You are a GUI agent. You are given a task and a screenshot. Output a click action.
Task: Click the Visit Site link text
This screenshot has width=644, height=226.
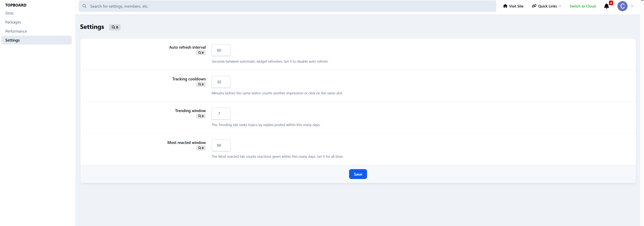(x=516, y=6)
